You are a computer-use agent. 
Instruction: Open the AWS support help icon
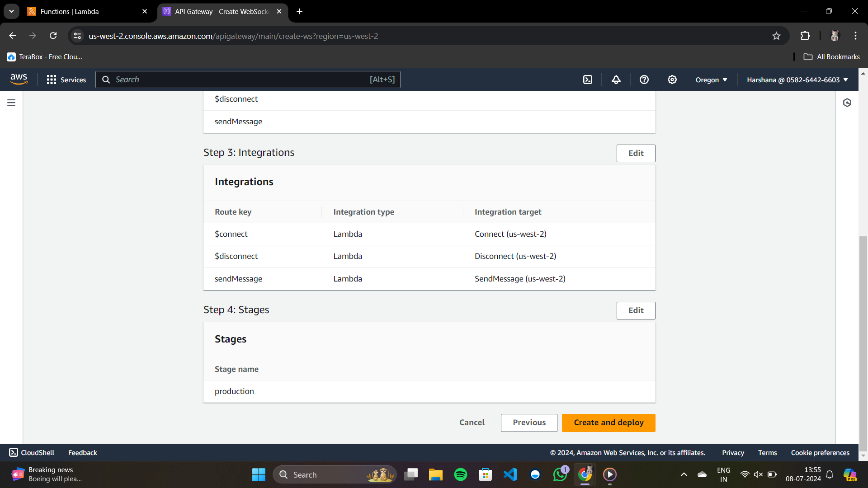tap(644, 80)
